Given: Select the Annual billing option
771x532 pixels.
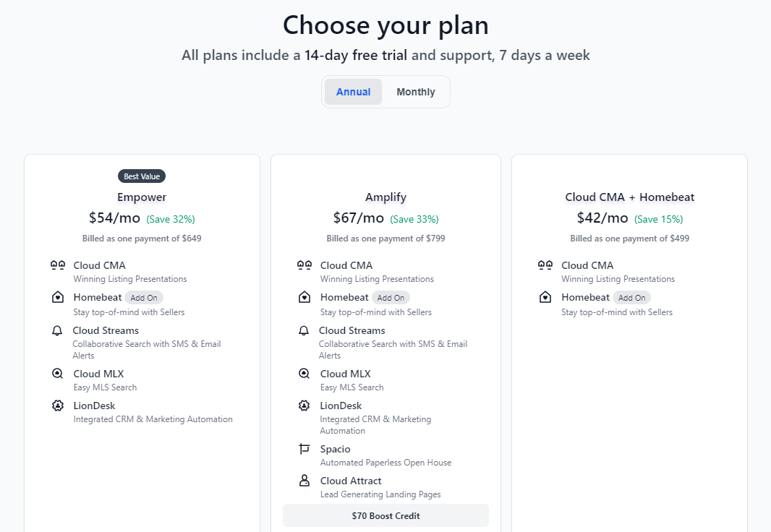Looking at the screenshot, I should (x=353, y=92).
